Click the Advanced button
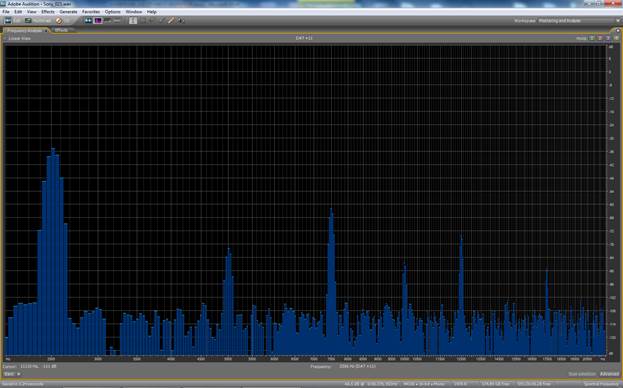This screenshot has height=388, width=623. (609, 374)
